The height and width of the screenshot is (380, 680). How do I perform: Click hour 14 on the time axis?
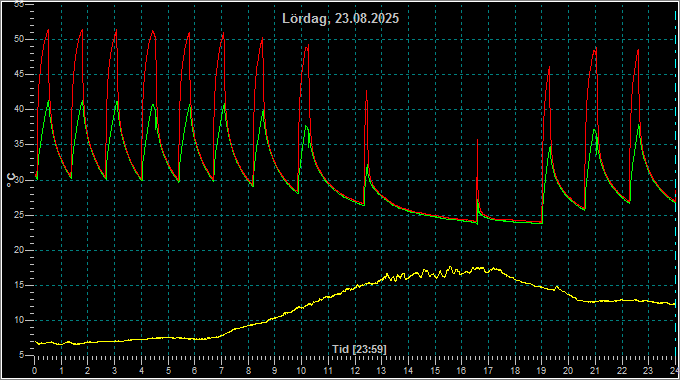point(408,371)
